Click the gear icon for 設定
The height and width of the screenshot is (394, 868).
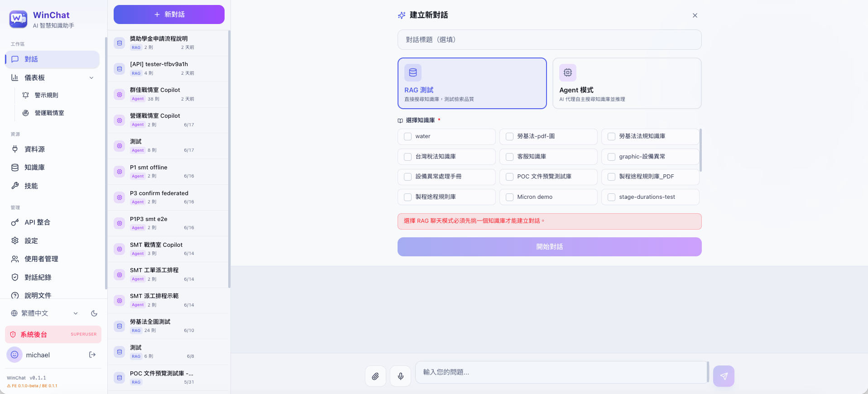[15, 240]
